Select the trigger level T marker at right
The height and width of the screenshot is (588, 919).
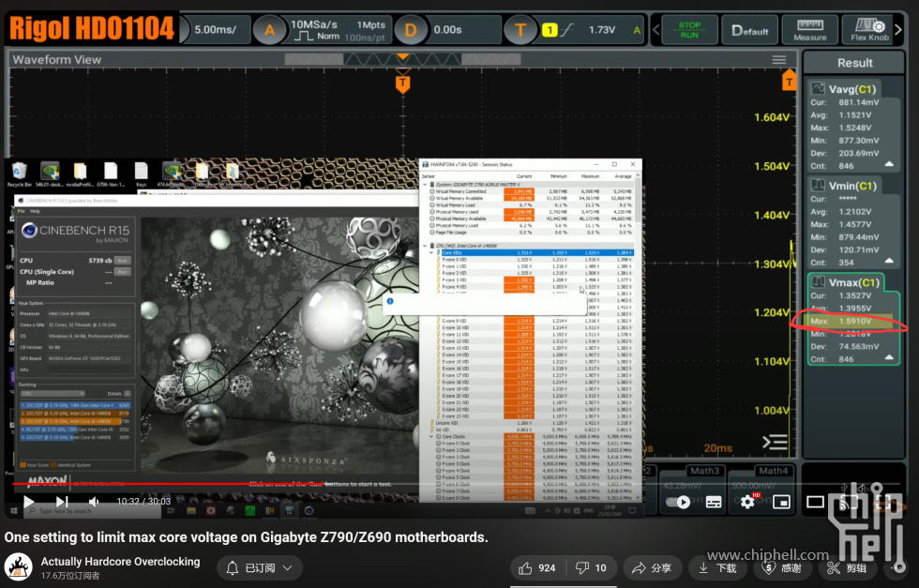point(789,81)
